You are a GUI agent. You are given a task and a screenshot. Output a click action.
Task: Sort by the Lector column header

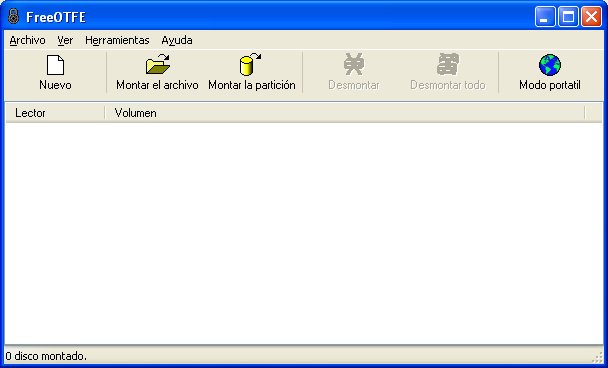(x=55, y=113)
